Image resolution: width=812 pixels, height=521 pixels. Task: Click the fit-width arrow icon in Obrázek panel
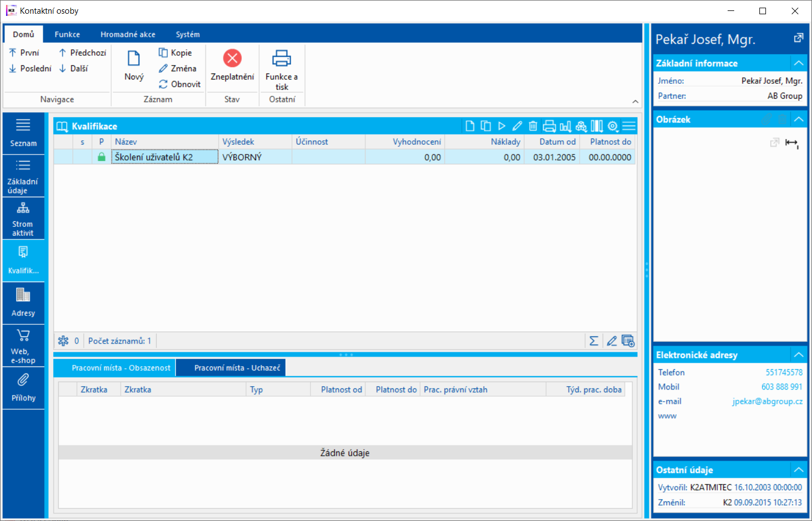click(792, 143)
